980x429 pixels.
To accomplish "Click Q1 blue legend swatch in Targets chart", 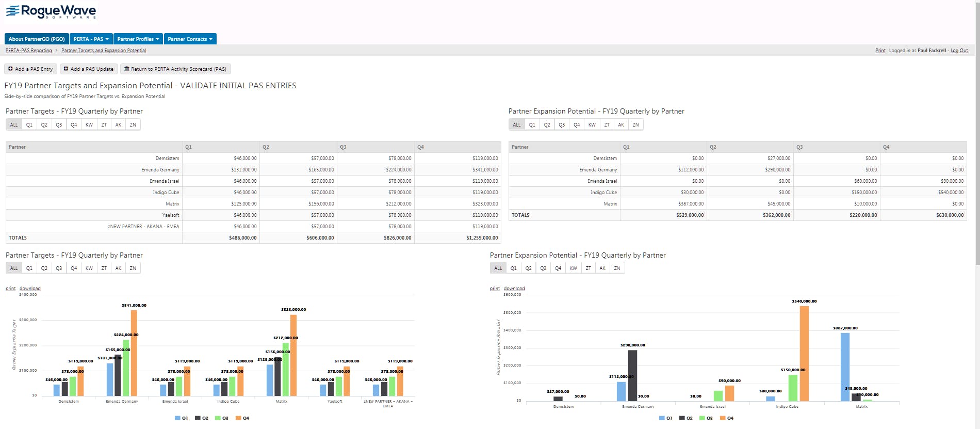I will pos(177,418).
